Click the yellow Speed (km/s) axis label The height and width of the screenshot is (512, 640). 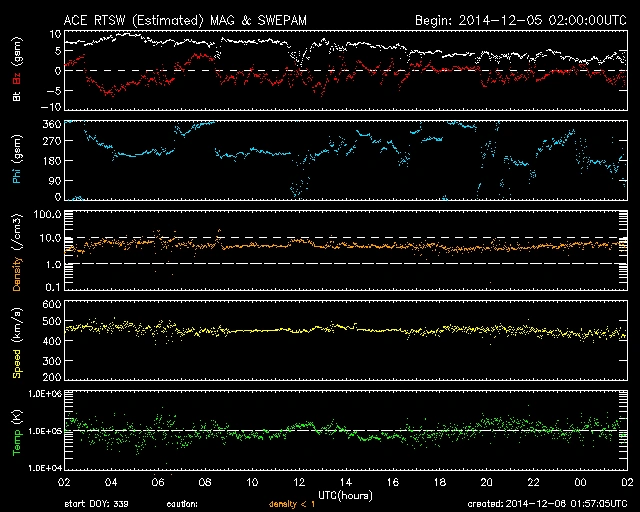tap(16, 341)
